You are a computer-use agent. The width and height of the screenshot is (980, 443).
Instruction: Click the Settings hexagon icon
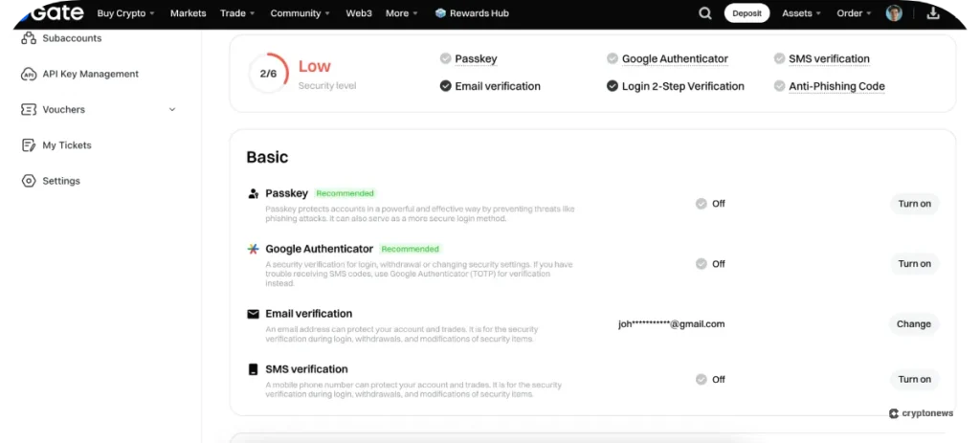pyautogui.click(x=29, y=181)
